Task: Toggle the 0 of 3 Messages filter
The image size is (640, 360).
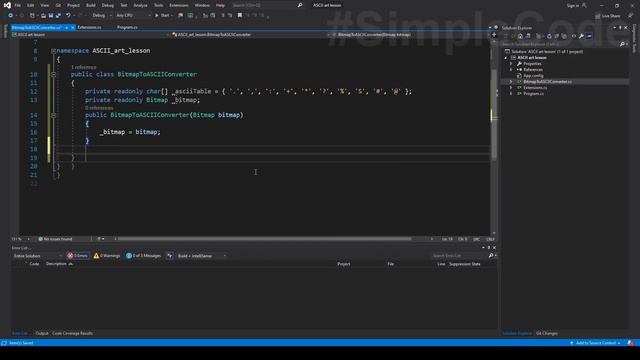Action: 143,256
